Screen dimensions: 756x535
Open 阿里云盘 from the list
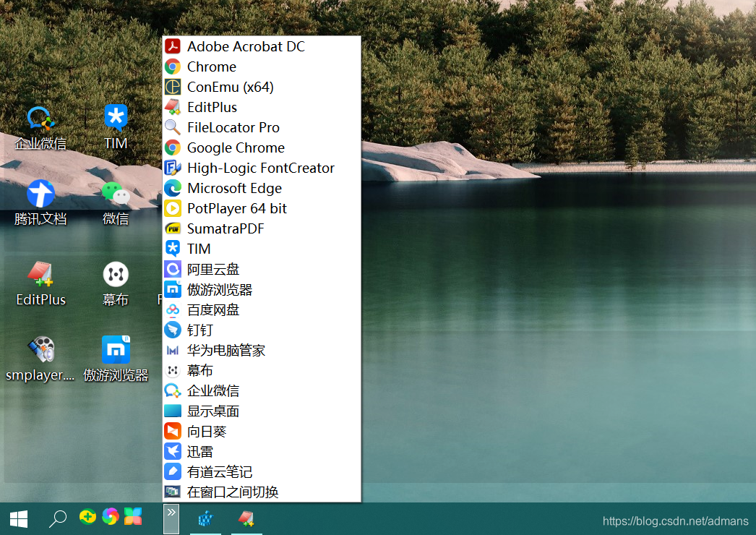click(262, 269)
